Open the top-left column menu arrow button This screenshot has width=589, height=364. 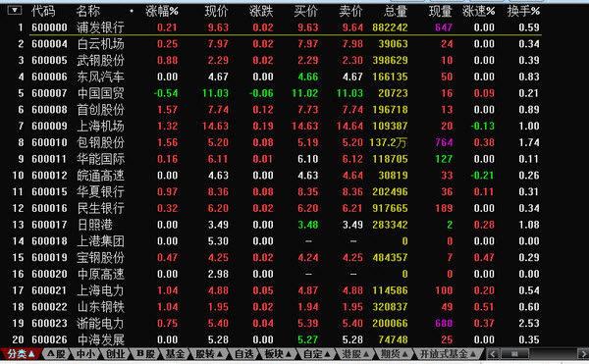tap(15, 10)
